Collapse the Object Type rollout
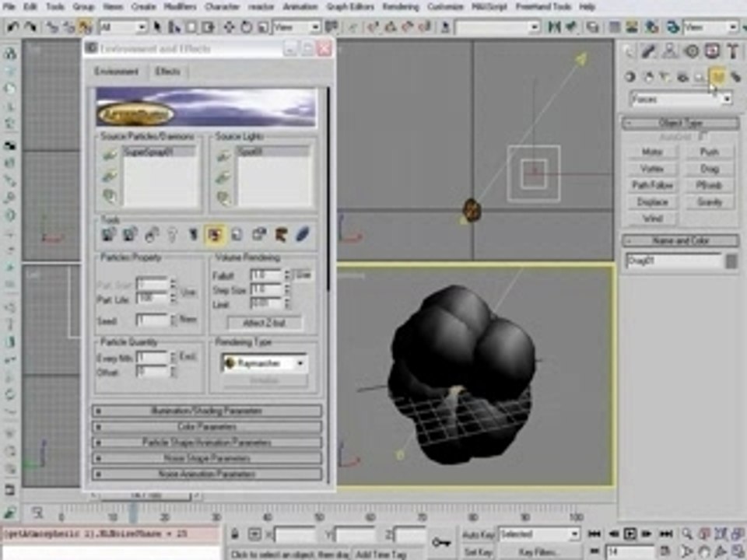Image resolution: width=747 pixels, height=560 pixels. click(x=681, y=124)
